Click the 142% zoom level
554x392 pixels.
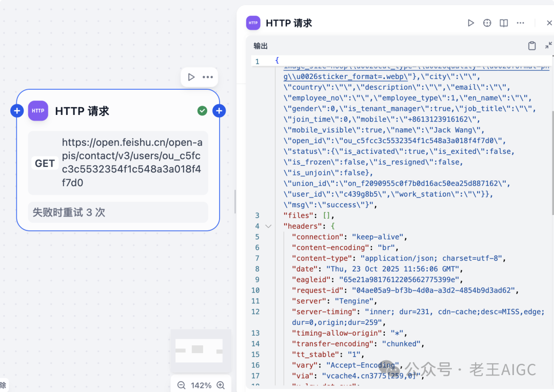pyautogui.click(x=201, y=385)
